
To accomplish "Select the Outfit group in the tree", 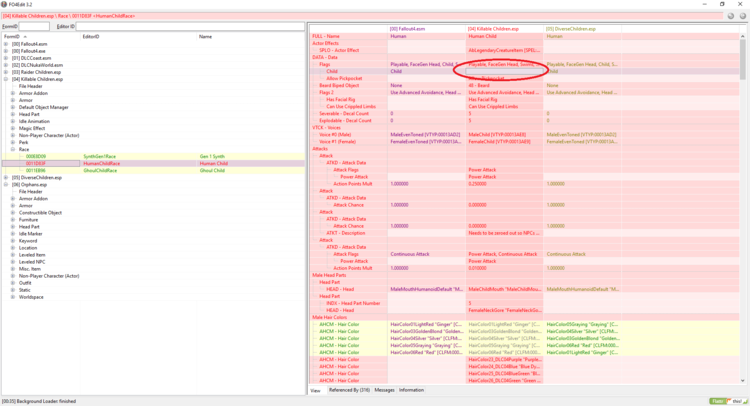I will (x=25, y=283).
